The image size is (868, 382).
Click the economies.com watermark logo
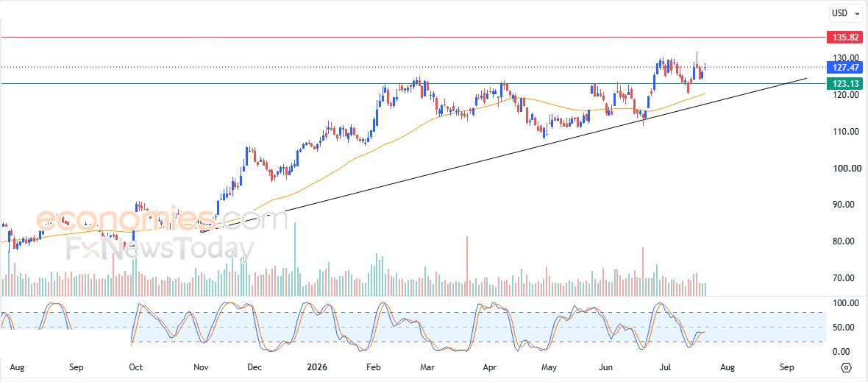tap(162, 220)
